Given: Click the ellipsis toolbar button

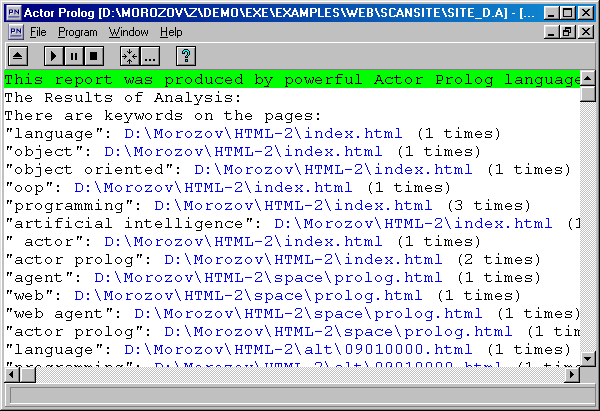Looking at the screenshot, I should point(150,56).
